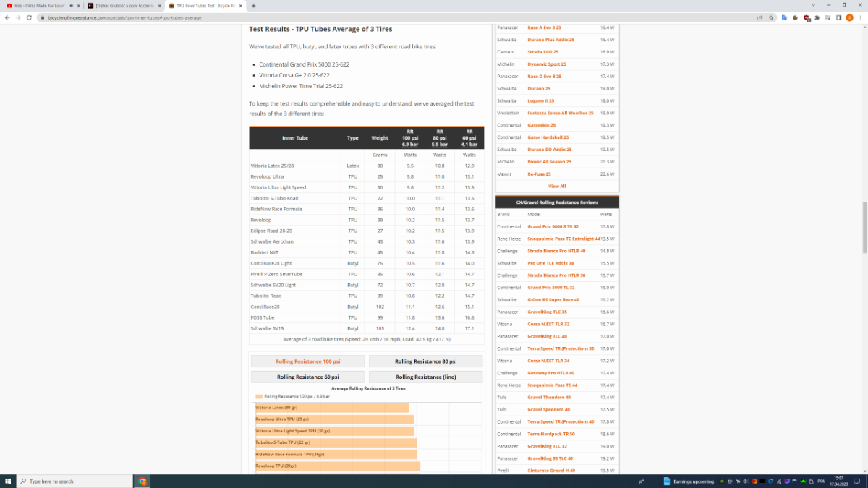
Task: Show Rolling Resistance (line) chart
Action: pos(425,377)
